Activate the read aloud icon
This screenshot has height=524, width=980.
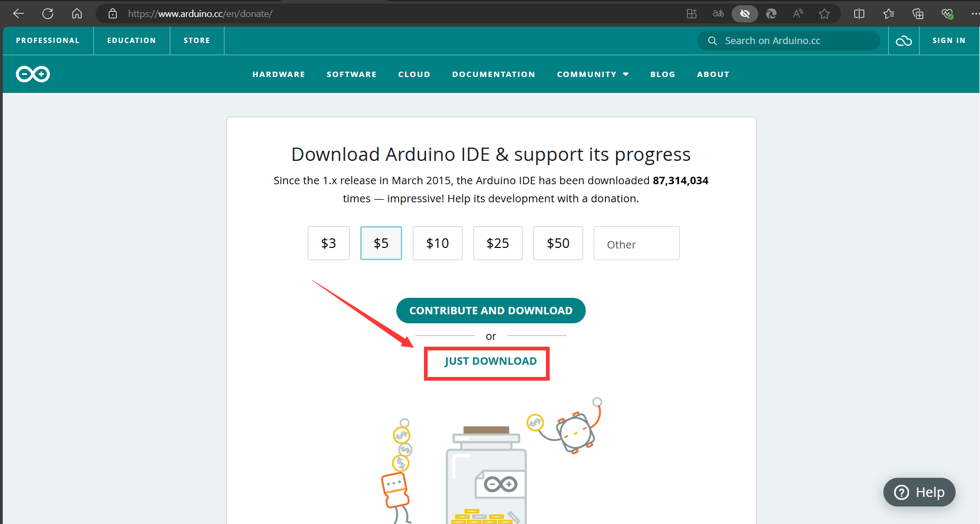click(x=798, y=14)
